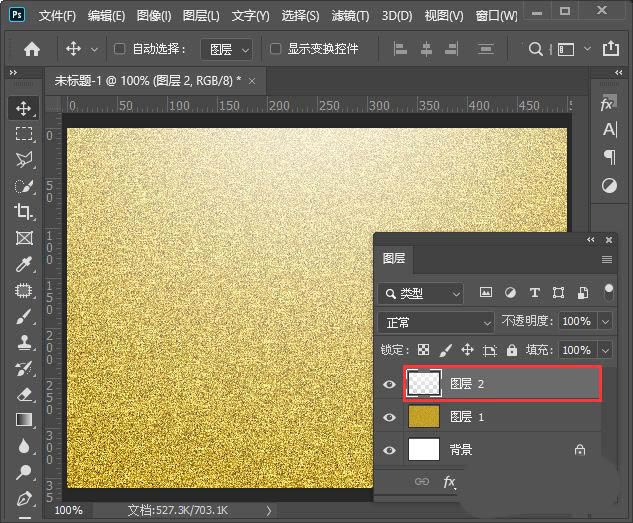Align horizontal centers in options bar

[x=426, y=49]
